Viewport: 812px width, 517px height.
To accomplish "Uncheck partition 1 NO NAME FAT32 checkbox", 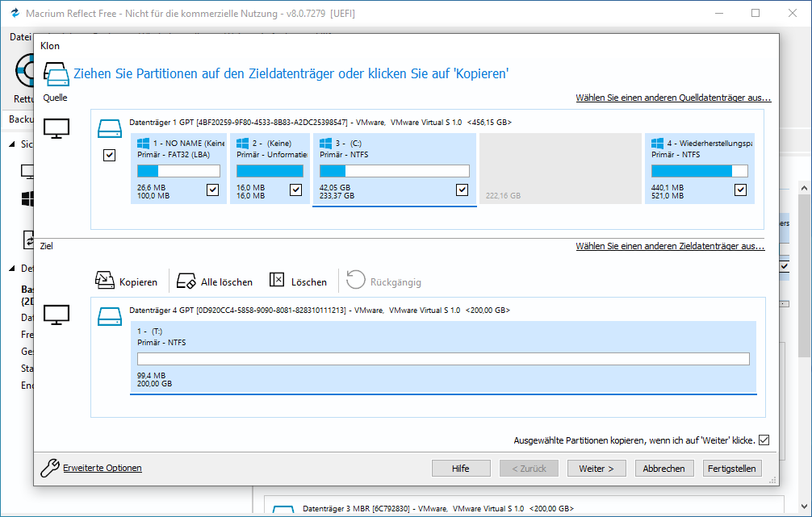I will (x=213, y=190).
